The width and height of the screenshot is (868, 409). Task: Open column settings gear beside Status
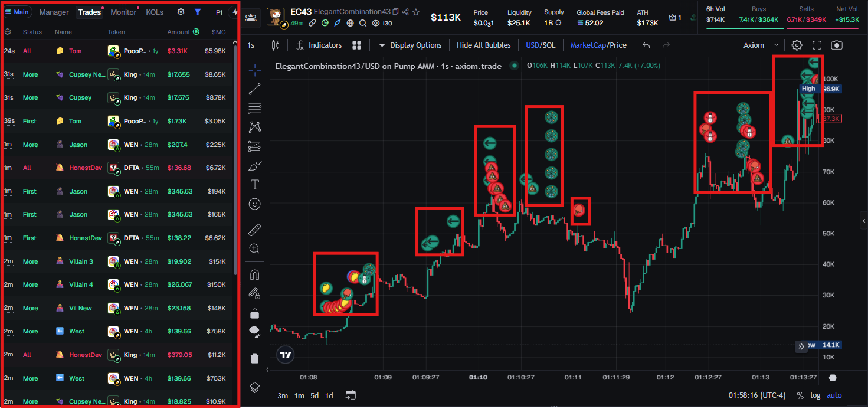8,32
